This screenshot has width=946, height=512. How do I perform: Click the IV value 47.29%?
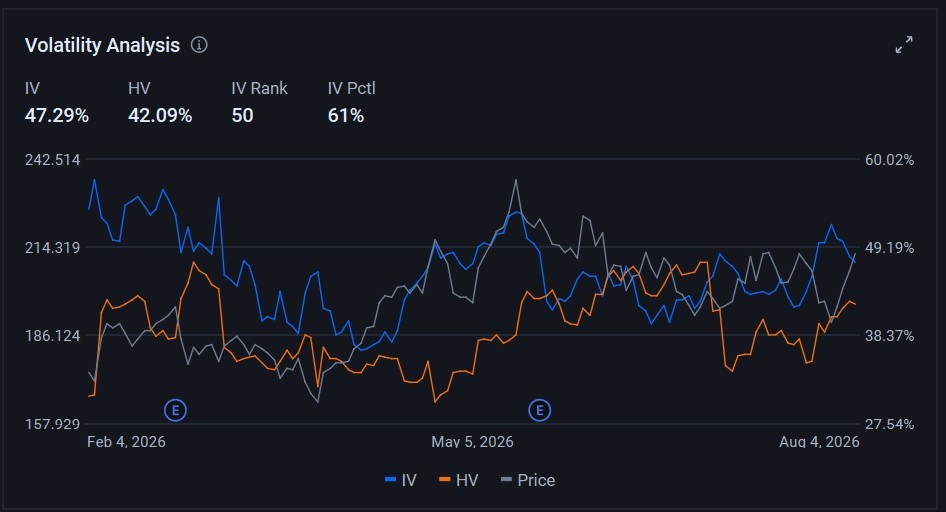click(57, 115)
